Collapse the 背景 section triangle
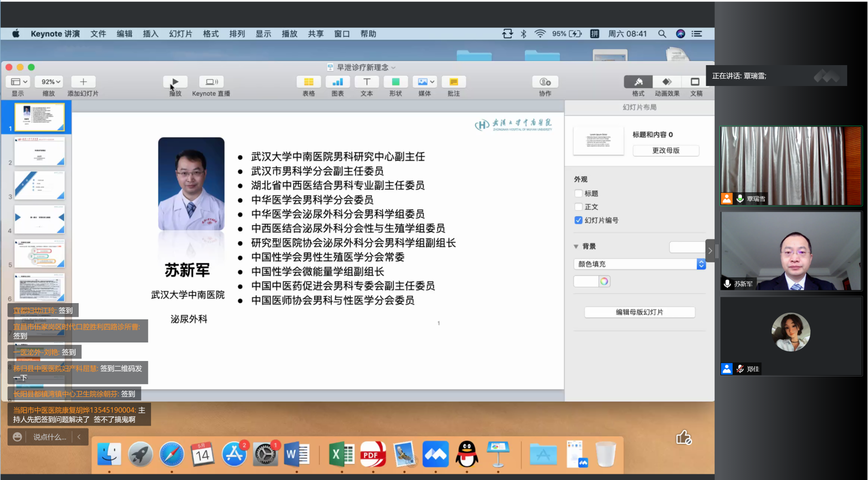The image size is (868, 480). tap(576, 247)
